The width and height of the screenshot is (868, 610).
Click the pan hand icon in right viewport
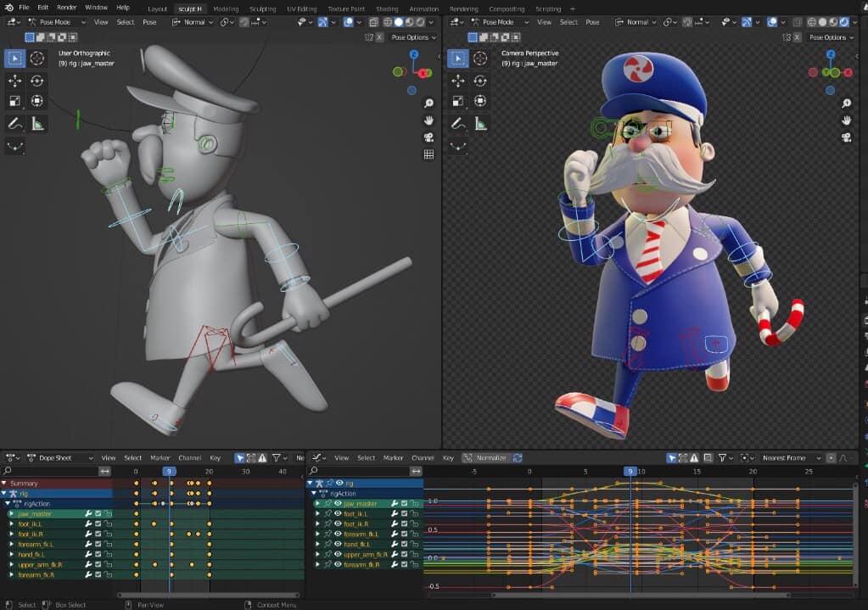click(x=847, y=120)
